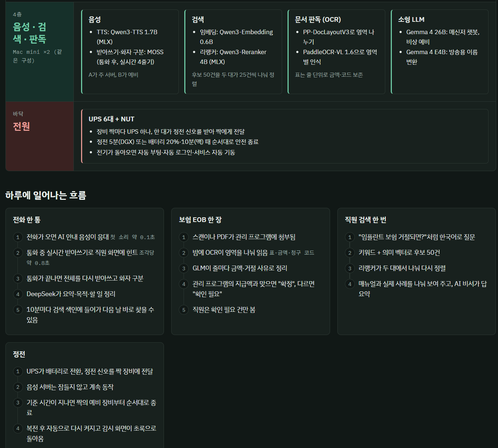Click the 복전 후 자동으로 다시 켜지고 step
This screenshot has height=448, width=498.
pyautogui.click(x=91, y=433)
